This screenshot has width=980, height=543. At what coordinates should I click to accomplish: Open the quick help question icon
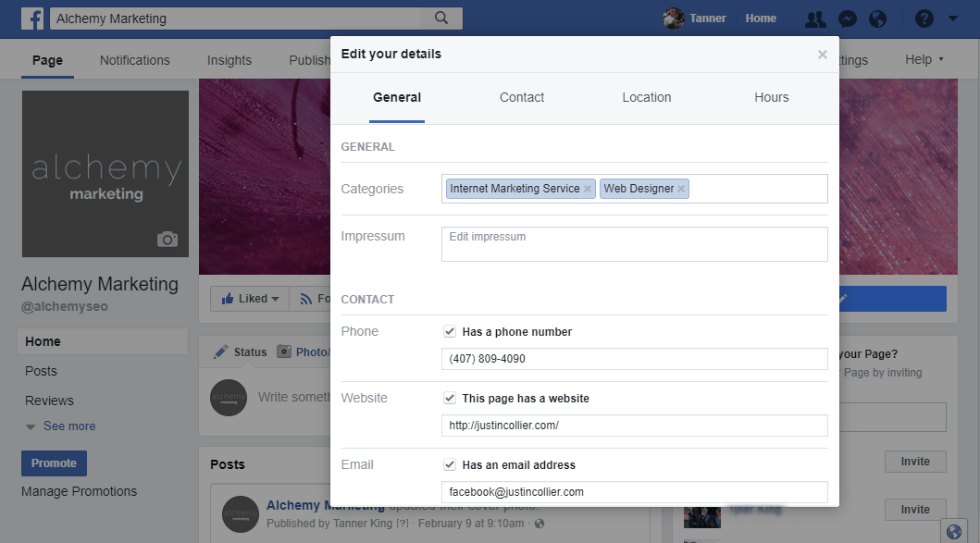tap(924, 19)
